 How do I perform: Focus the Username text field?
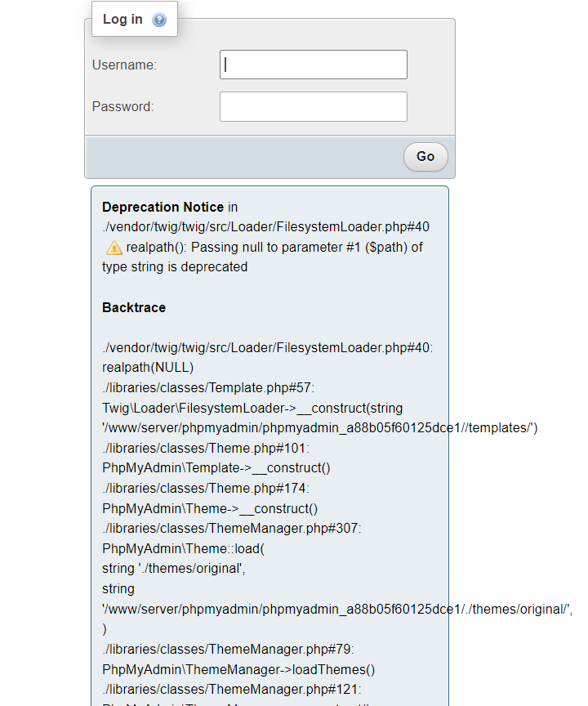pyautogui.click(x=313, y=65)
